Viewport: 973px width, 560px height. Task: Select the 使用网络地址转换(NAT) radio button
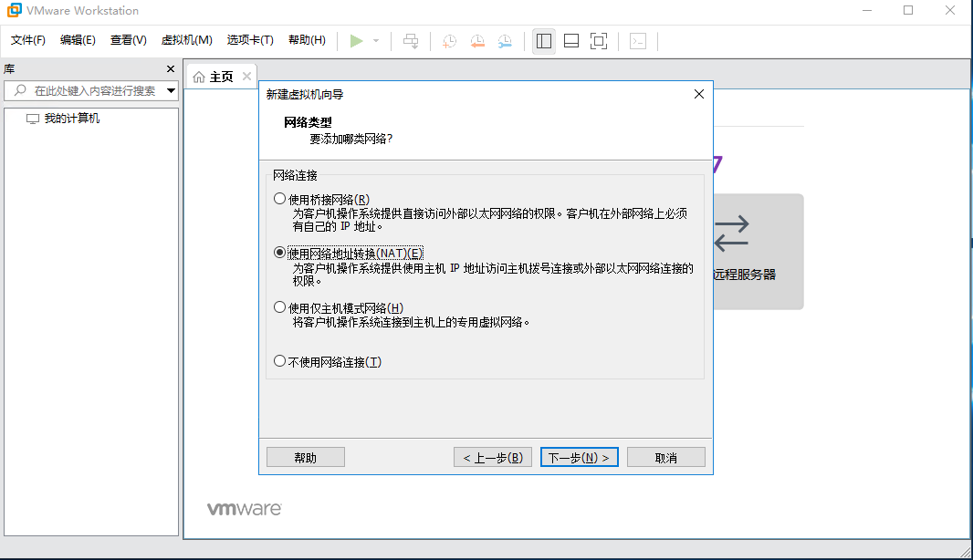[x=280, y=253]
